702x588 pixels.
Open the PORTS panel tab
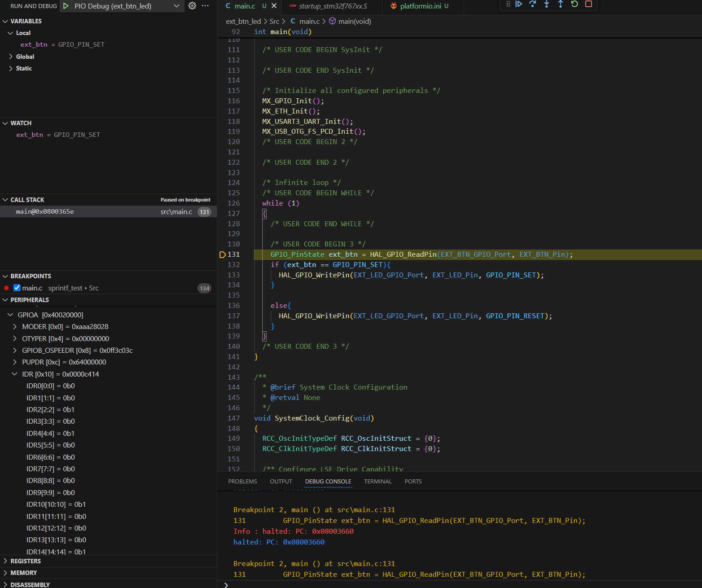[x=413, y=481]
